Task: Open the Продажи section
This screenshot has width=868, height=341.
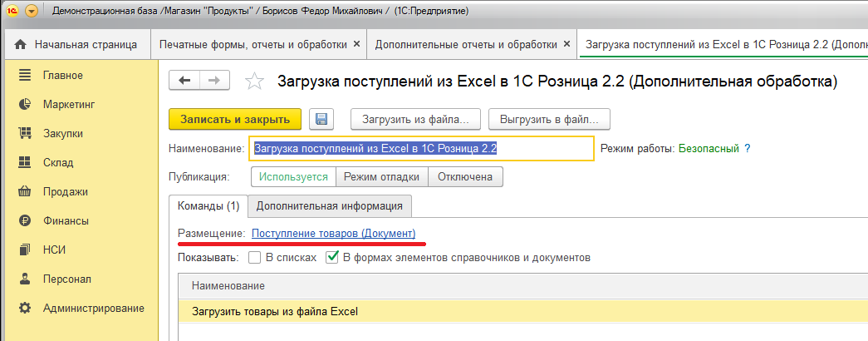Action: click(x=66, y=192)
